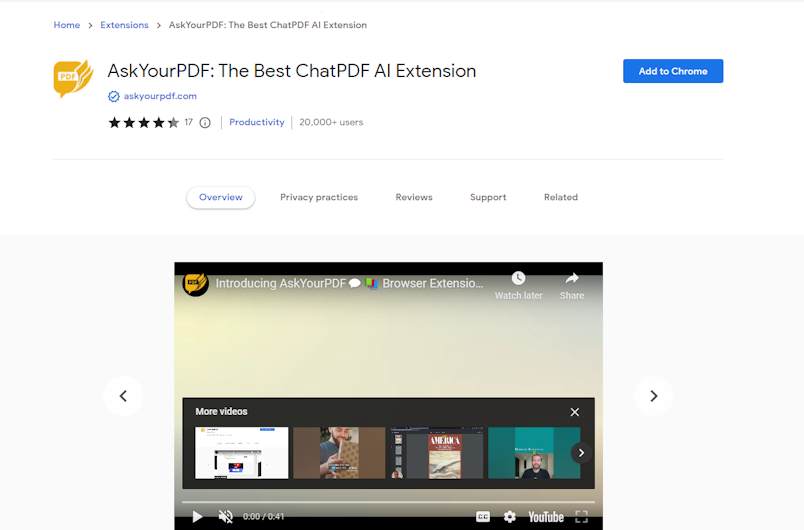Open the Chrome store page video thumbnail
The height and width of the screenshot is (530, 804).
tap(242, 453)
